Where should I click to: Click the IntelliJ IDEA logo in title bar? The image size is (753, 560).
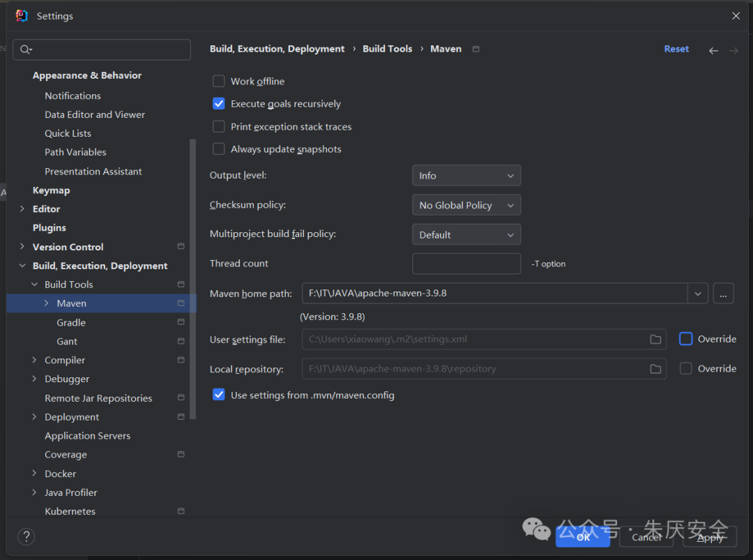click(22, 16)
